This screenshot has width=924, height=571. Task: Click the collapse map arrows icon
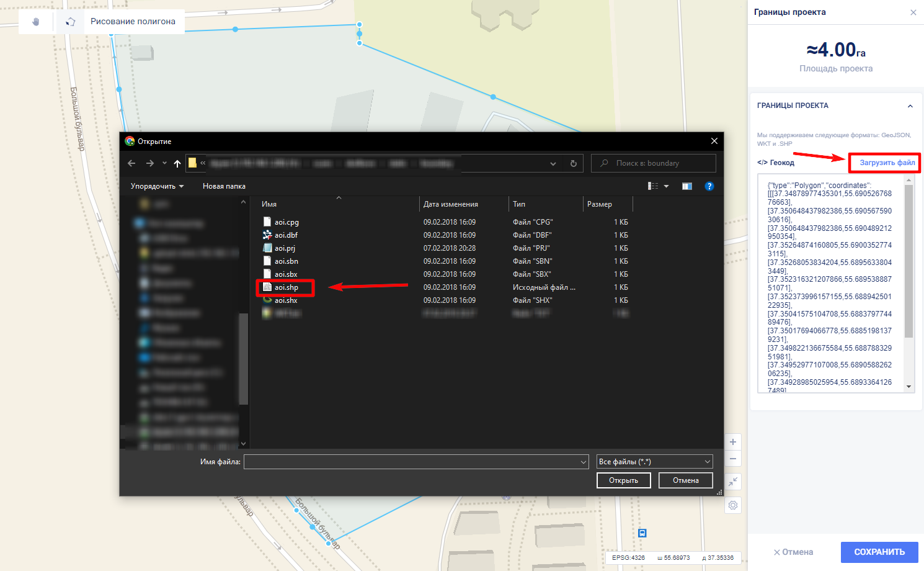(733, 482)
